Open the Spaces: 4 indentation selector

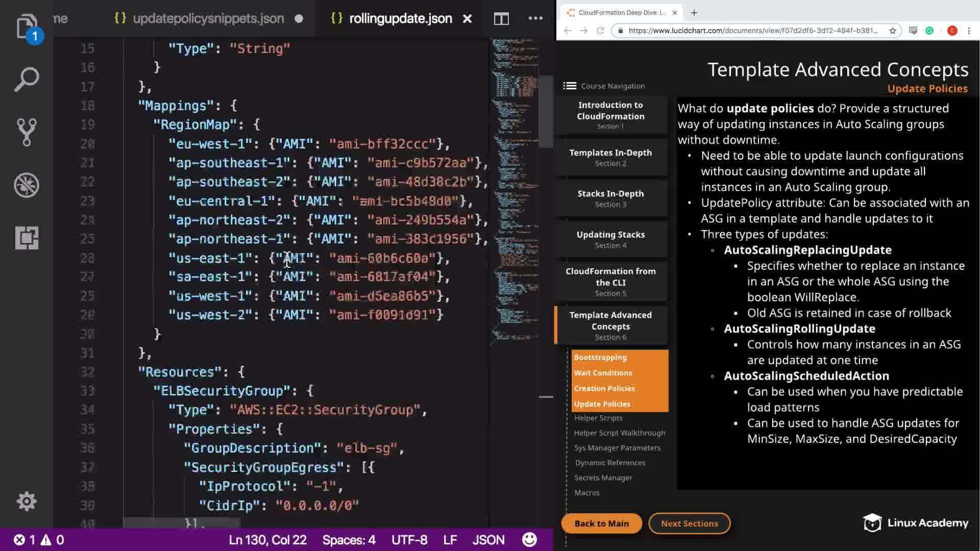click(x=349, y=540)
